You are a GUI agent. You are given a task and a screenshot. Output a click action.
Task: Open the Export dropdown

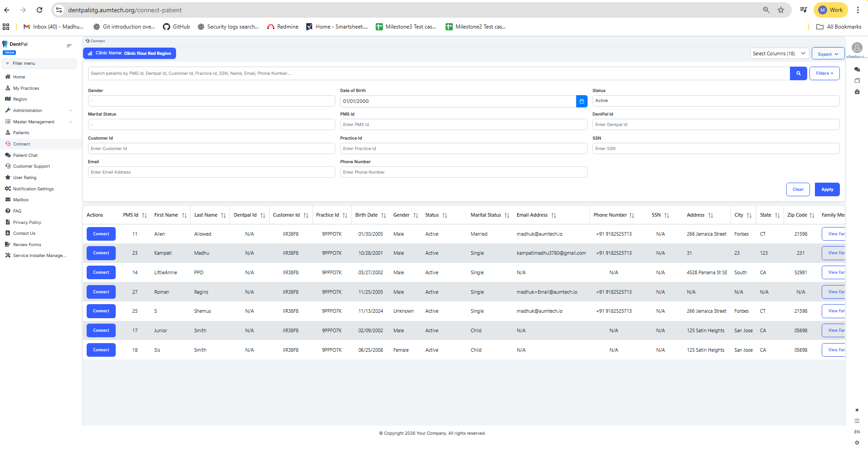click(x=828, y=54)
